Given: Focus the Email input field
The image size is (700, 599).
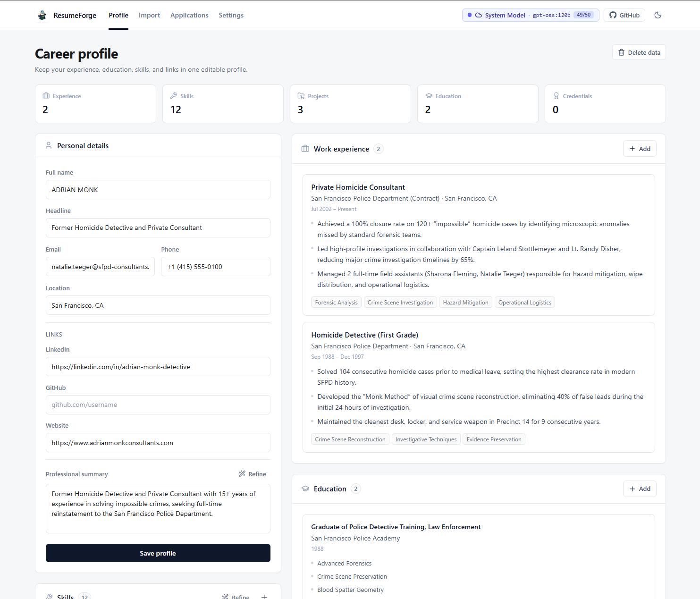Looking at the screenshot, I should (x=100, y=267).
